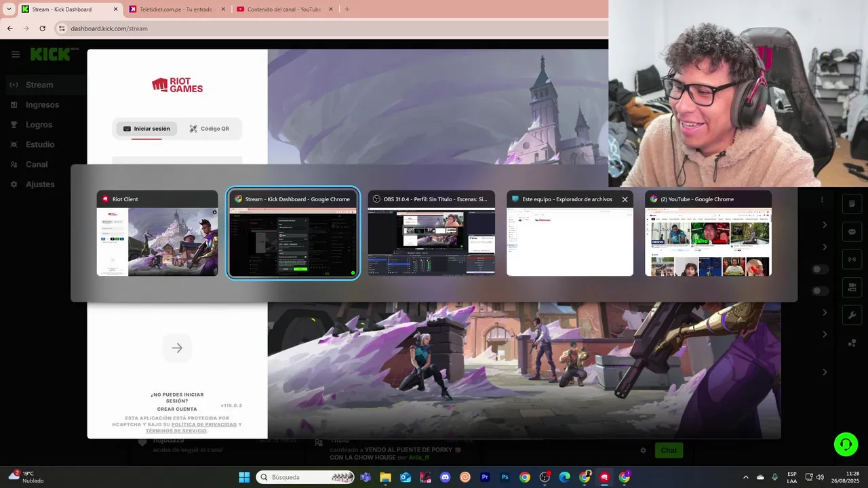Image resolution: width=868 pixels, height=488 pixels.
Task: Click the green Chat button
Action: coord(669,450)
